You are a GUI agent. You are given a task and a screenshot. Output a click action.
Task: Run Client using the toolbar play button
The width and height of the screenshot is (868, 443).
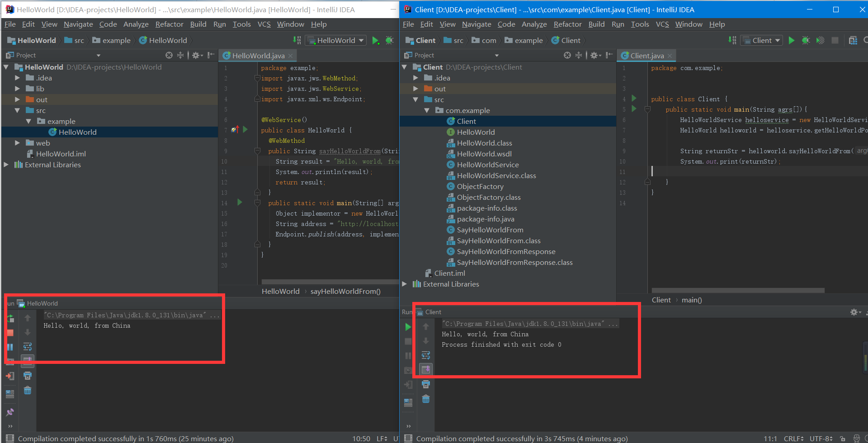[x=791, y=40]
